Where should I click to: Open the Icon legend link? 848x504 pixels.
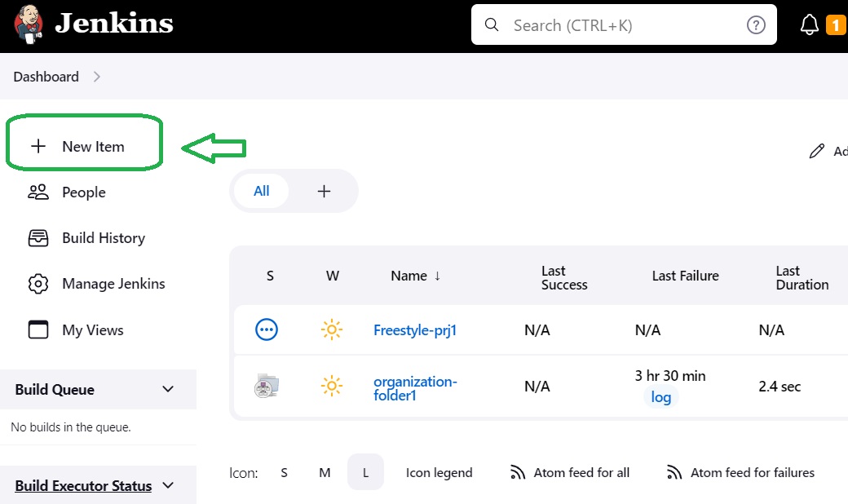coord(439,473)
